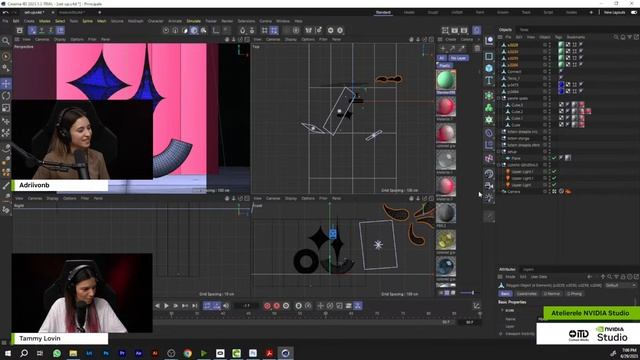Toggle the New Layouts switch
This screenshot has width=640, height=360.
coord(634,13)
